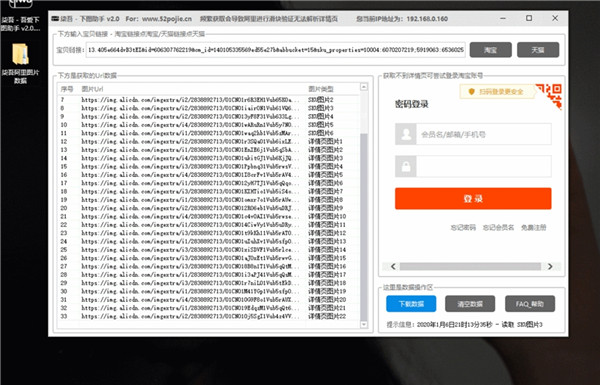Image resolution: width=600 pixels, height=385 pixels.
Task: Select the 详情页图片5 row
Action: [209, 175]
